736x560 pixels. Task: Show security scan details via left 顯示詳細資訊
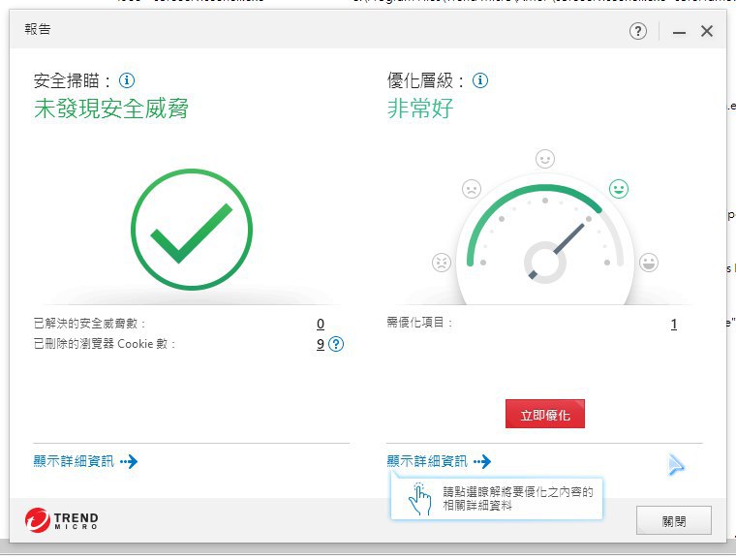(x=85, y=462)
